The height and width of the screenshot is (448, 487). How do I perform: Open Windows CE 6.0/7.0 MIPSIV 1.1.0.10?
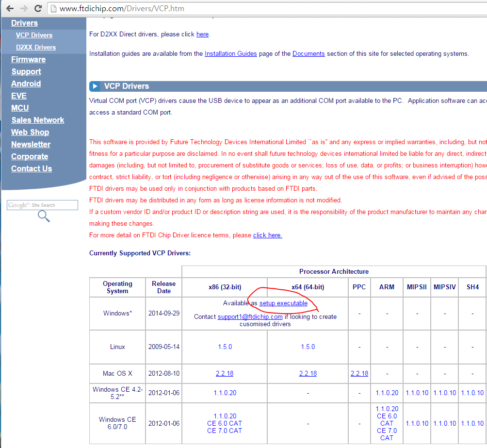[445, 423]
